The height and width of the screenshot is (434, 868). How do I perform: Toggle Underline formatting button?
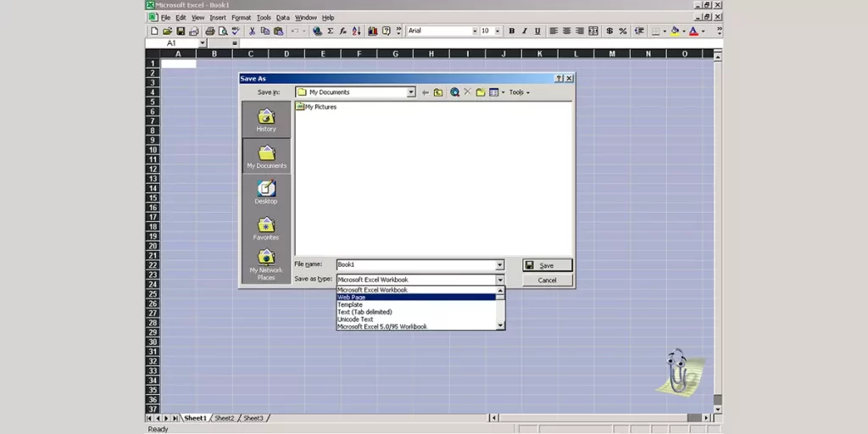point(537,31)
